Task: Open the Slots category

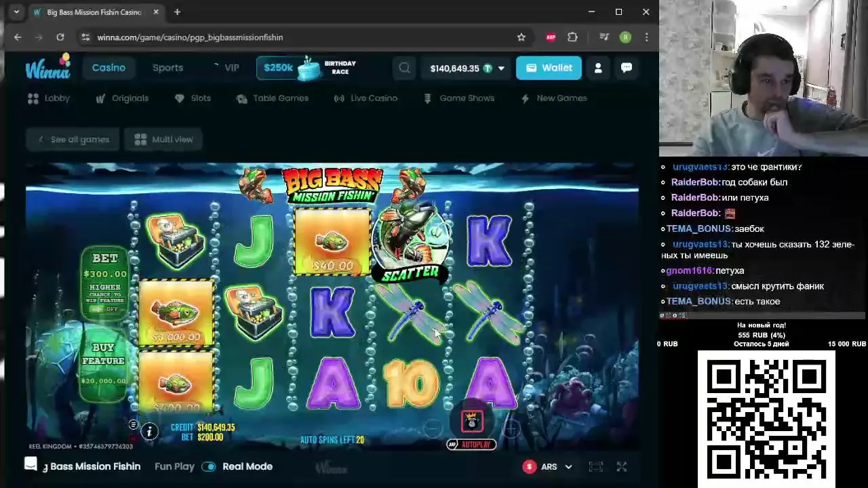Action: click(x=193, y=98)
